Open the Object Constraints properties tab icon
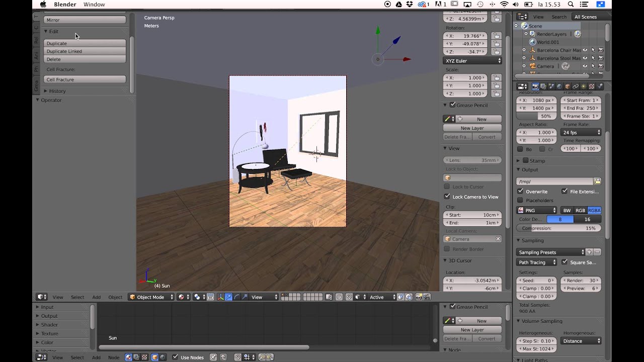Image resolution: width=644 pixels, height=362 pixels. (576, 86)
